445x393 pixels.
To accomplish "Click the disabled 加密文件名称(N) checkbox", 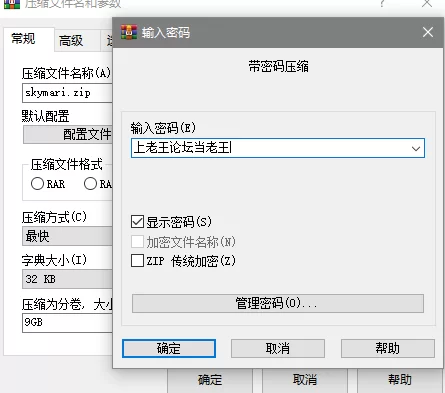I will point(137,241).
